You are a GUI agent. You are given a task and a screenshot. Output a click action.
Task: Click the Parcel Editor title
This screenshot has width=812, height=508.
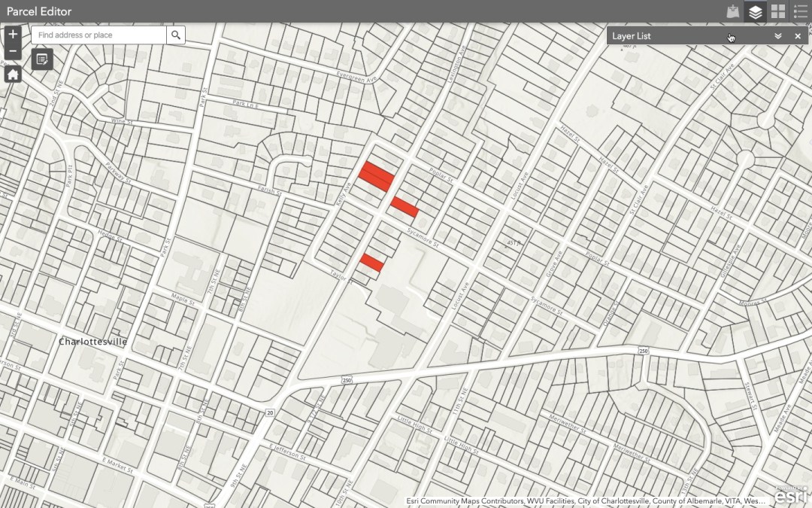(39, 11)
